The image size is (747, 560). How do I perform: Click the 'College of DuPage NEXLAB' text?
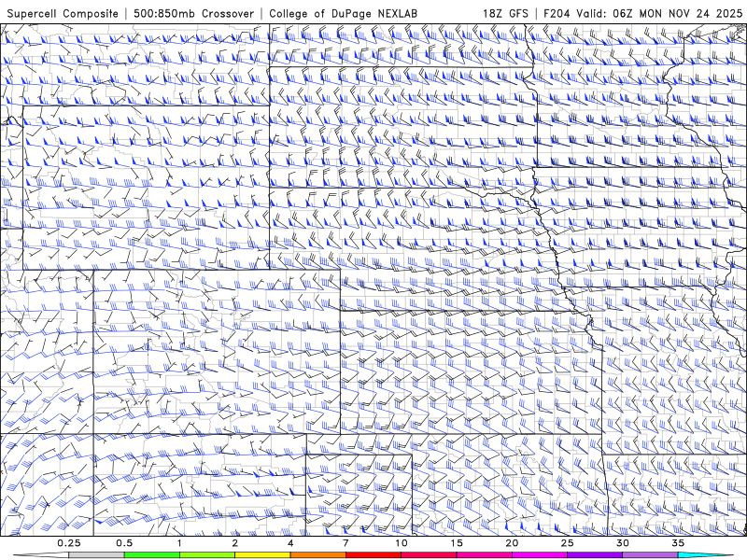tap(343, 13)
